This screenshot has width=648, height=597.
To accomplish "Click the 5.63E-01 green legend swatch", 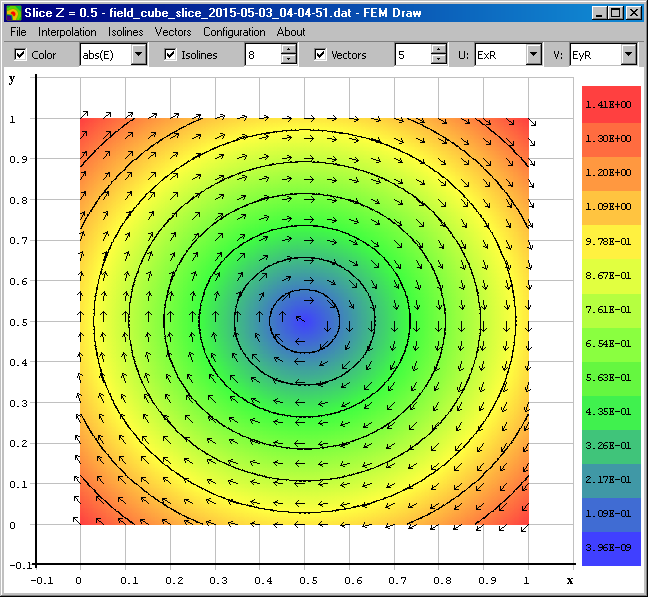I will (x=611, y=379).
